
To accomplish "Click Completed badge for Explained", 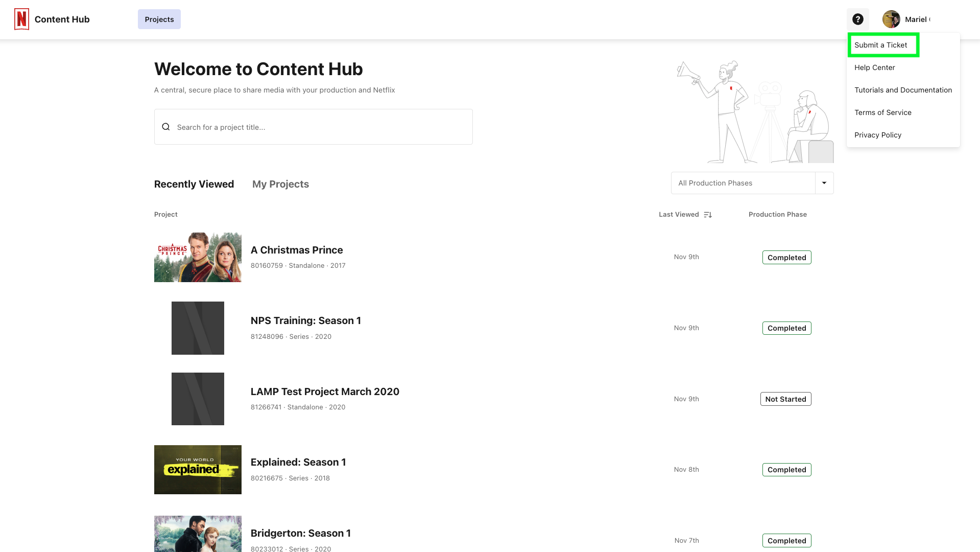I will coord(786,470).
